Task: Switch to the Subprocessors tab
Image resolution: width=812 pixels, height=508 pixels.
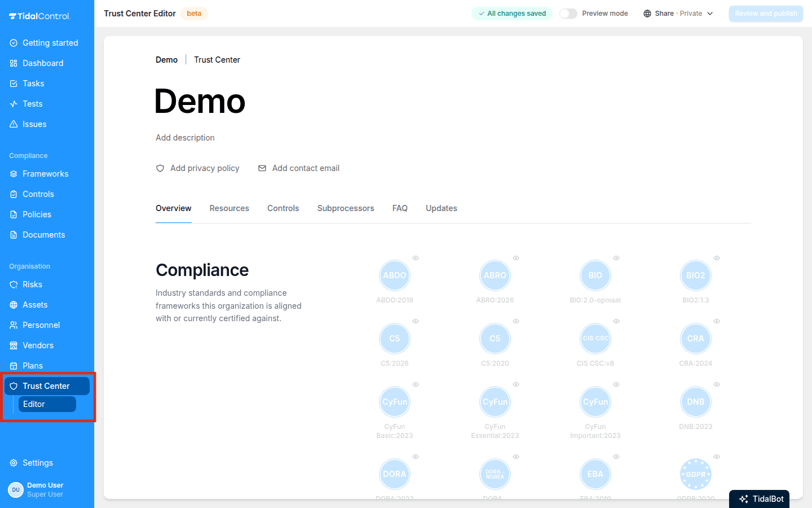Action: pos(346,208)
